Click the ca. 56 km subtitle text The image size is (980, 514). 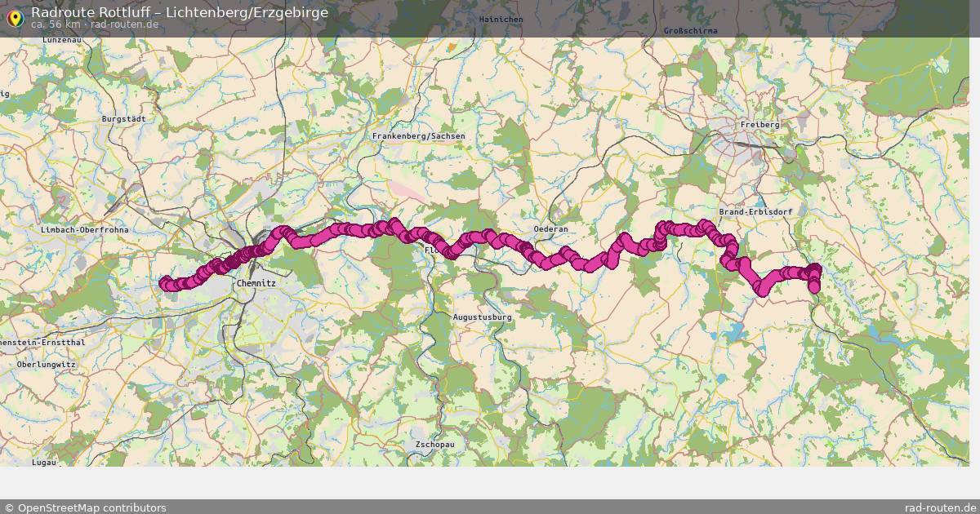click(56, 24)
